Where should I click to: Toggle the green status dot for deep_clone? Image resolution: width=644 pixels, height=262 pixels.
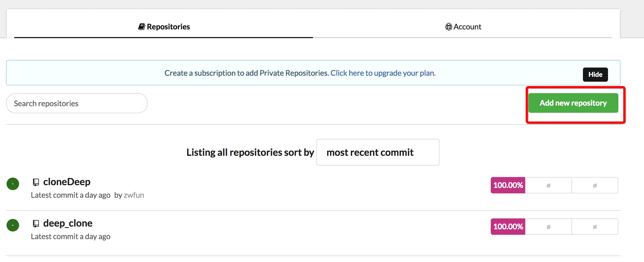13,225
